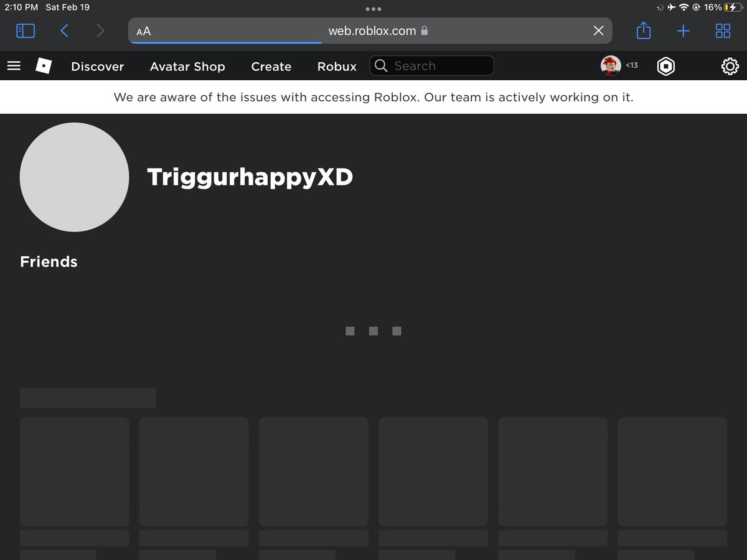Open the account avatar in navbar

click(x=611, y=65)
